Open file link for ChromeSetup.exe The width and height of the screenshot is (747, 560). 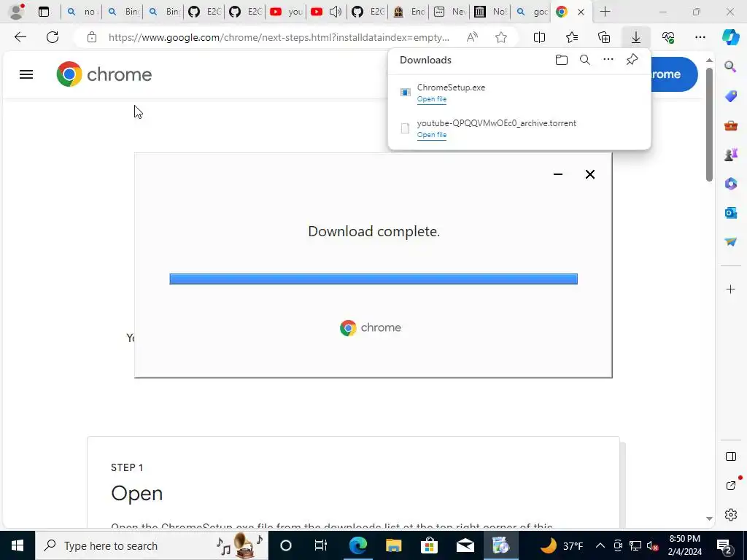[x=432, y=99]
